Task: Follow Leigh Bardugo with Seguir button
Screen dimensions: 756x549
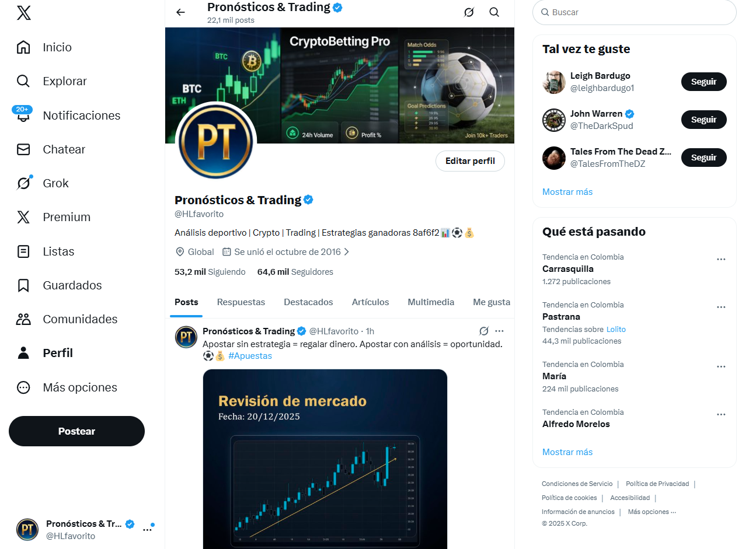Action: (703, 82)
